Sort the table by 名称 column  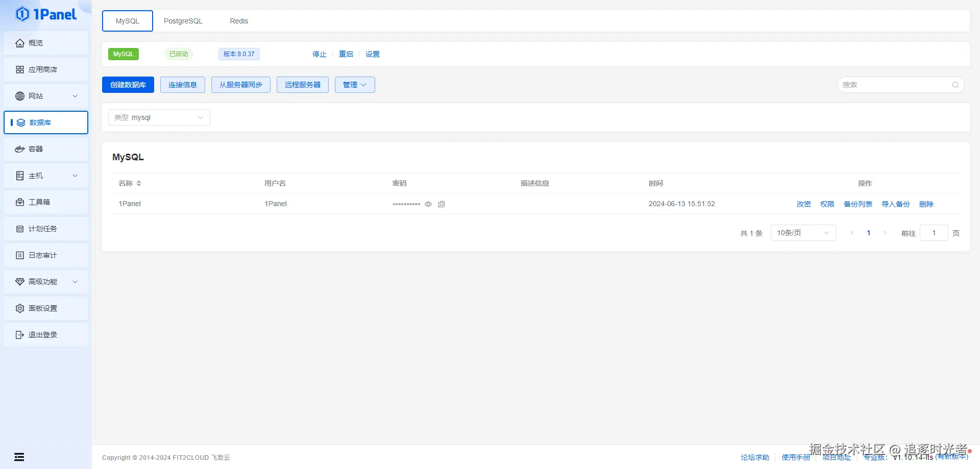pos(139,183)
